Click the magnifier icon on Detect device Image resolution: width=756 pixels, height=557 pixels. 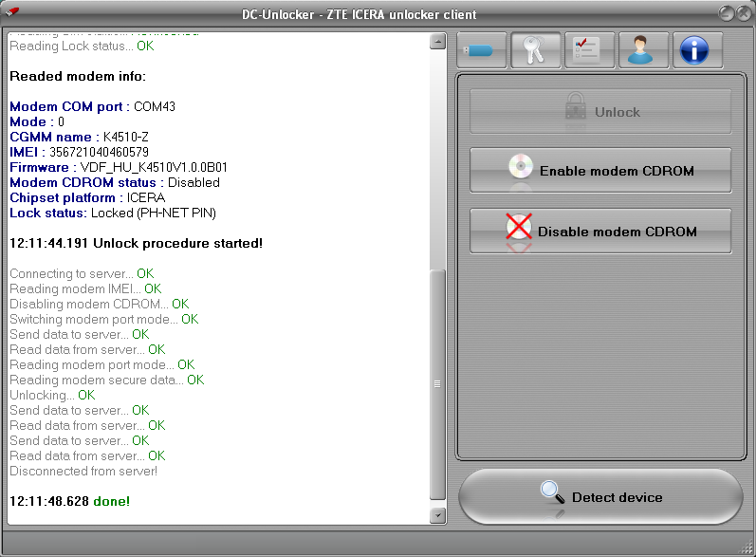pyautogui.click(x=553, y=492)
